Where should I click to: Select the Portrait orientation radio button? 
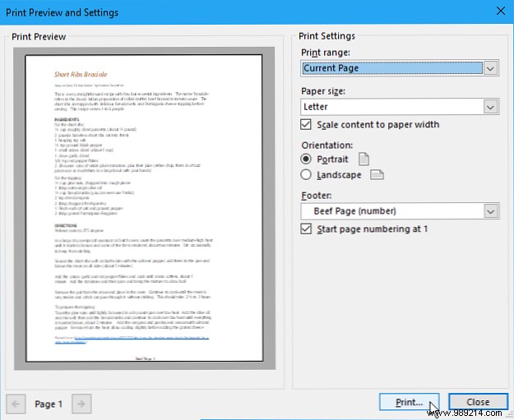pos(306,159)
